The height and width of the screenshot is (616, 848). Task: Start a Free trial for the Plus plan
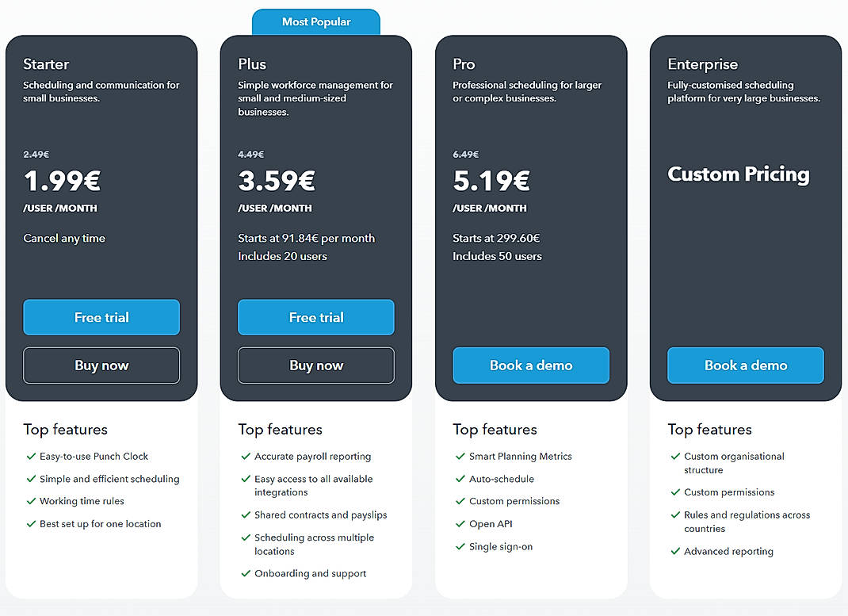click(x=315, y=317)
